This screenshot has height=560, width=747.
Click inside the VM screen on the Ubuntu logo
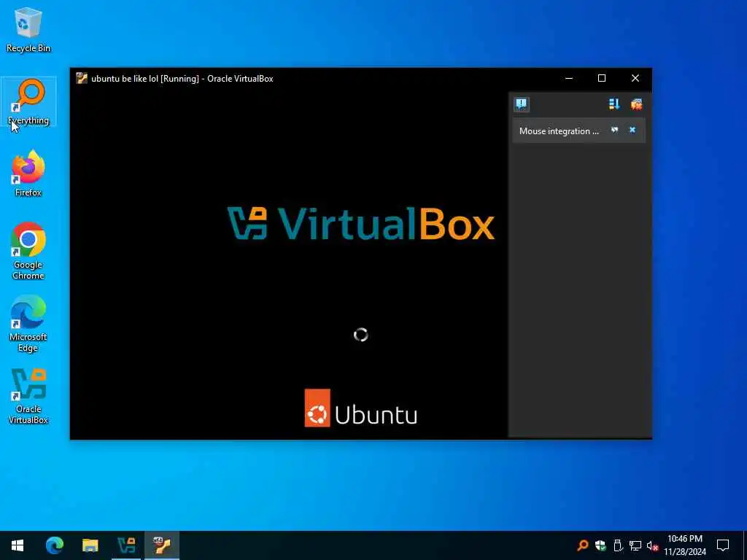click(x=360, y=408)
